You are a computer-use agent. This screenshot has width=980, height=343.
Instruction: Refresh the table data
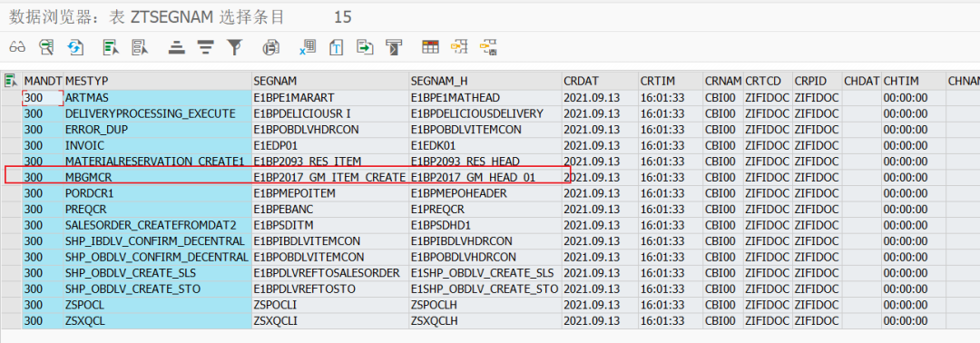(75, 47)
